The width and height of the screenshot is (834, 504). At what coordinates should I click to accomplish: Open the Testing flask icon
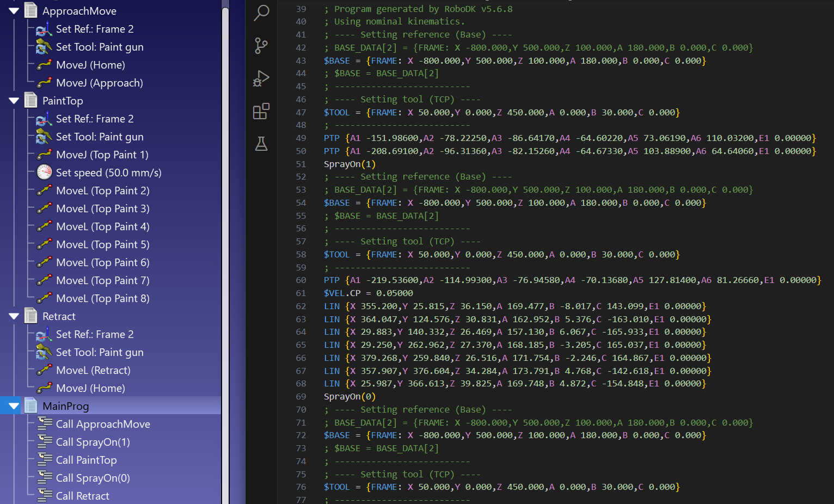pos(261,144)
